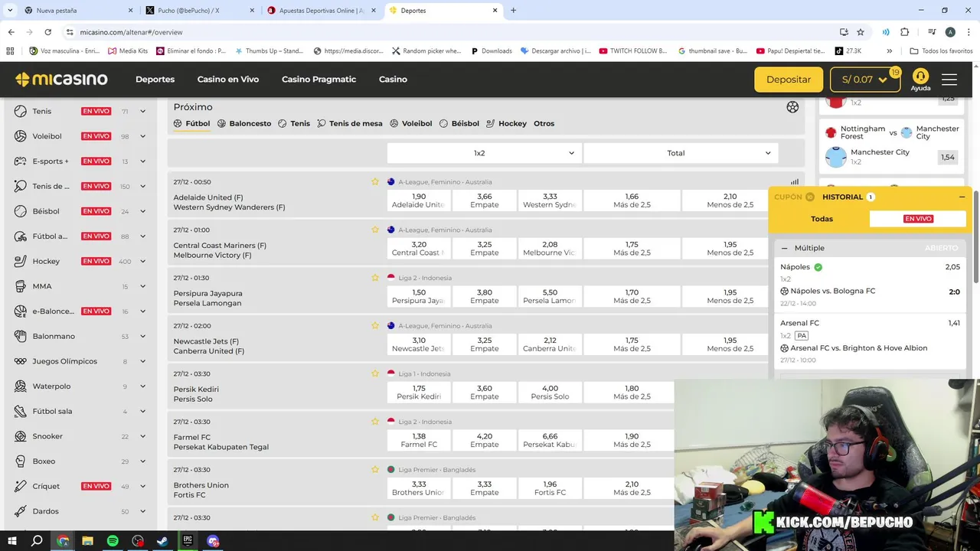Screen dimensions: 980x551
Task: Open the Waterpolo sidebar icon
Action: pos(21,386)
